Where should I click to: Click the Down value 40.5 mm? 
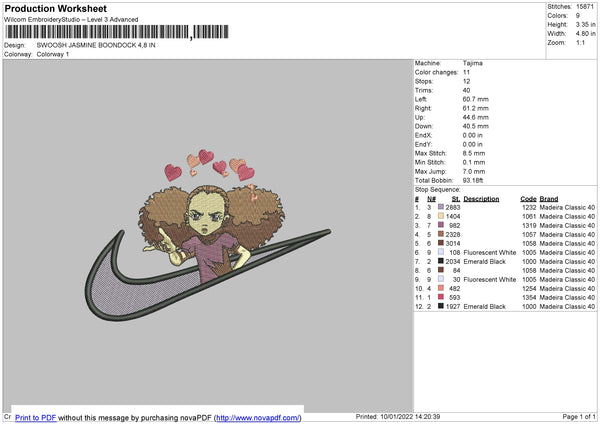[x=476, y=126]
